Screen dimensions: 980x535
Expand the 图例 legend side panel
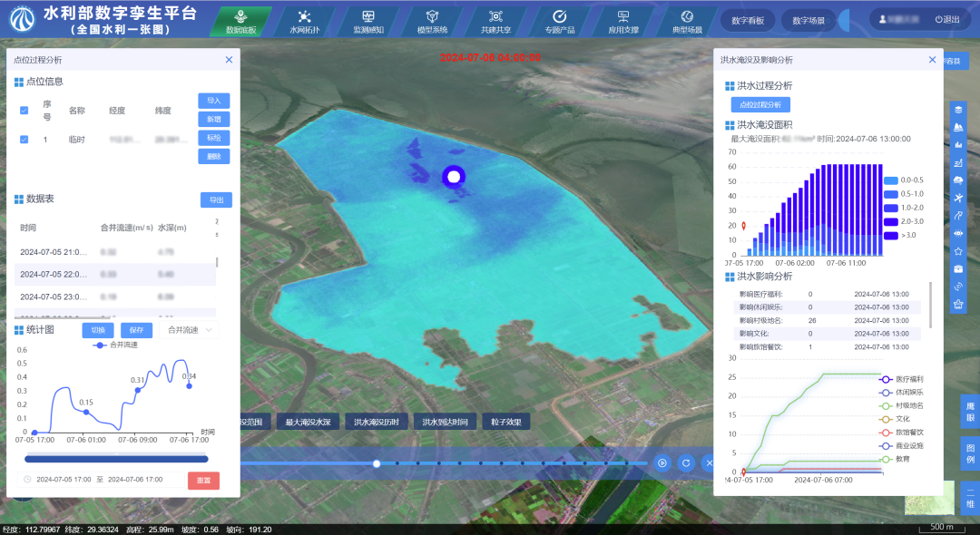[970, 453]
